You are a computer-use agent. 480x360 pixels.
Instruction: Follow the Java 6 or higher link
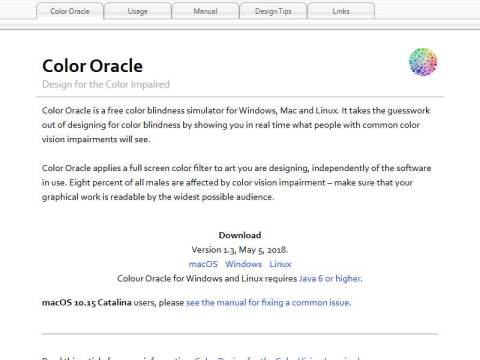330,278
